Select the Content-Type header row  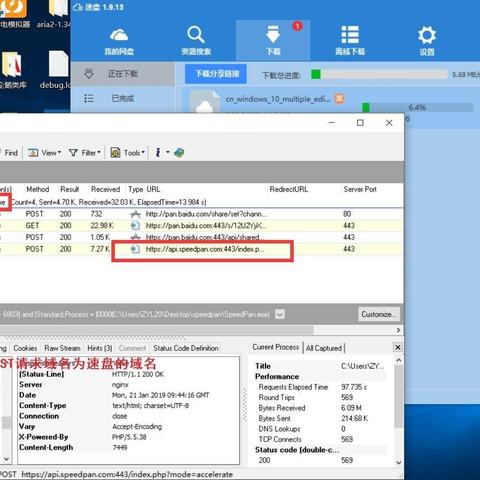click(x=128, y=406)
